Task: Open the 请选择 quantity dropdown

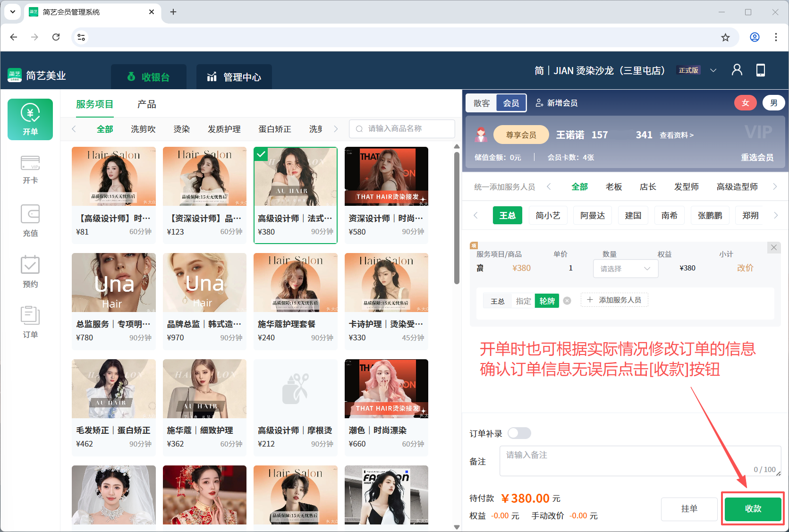Action: pos(625,268)
